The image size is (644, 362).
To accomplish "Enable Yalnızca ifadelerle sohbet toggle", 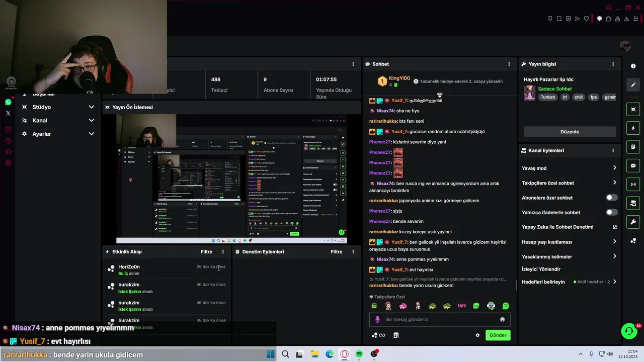I will click(611, 212).
